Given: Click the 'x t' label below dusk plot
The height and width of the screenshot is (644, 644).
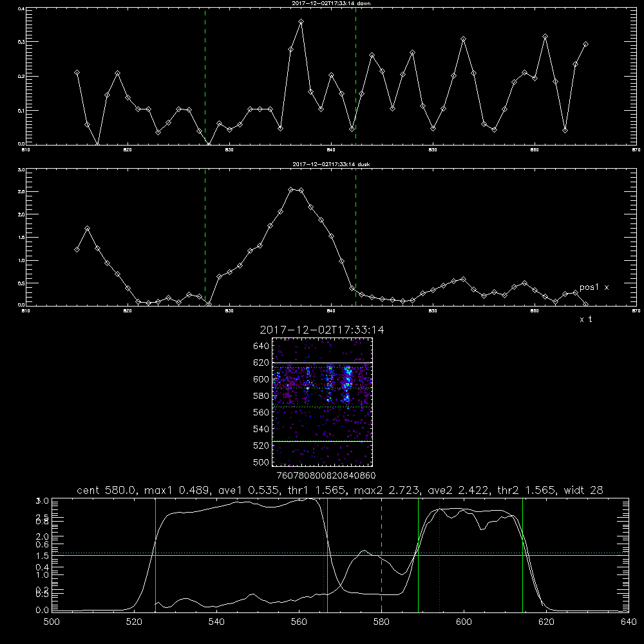Looking at the screenshot, I should [585, 319].
